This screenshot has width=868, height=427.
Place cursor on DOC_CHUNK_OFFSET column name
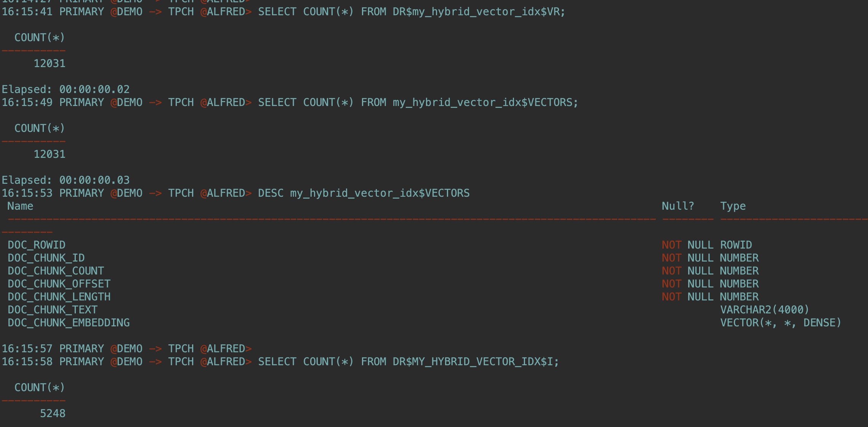click(59, 284)
